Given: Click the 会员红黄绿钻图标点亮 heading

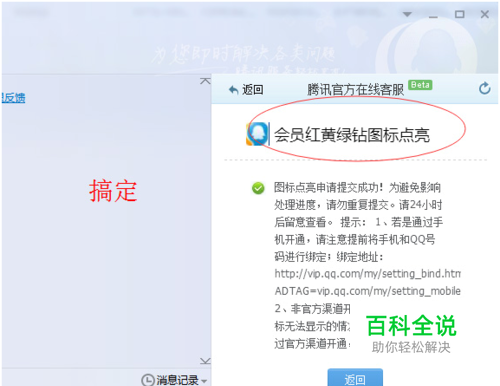Looking at the screenshot, I should [352, 135].
